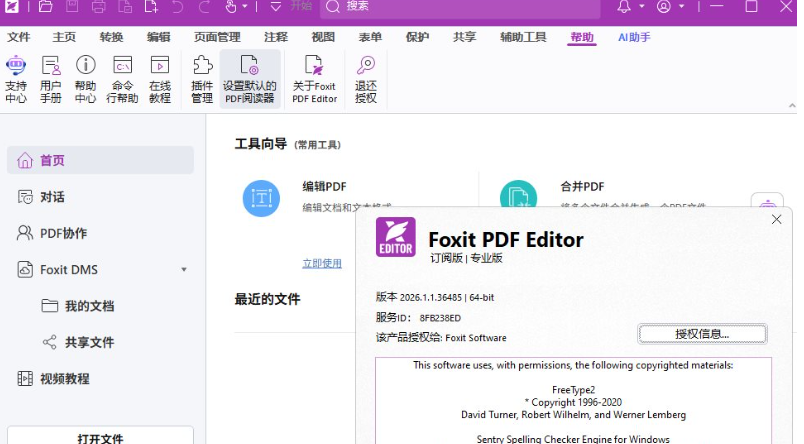
Task: Open 支持中心 from the ribbon
Action: [16, 79]
